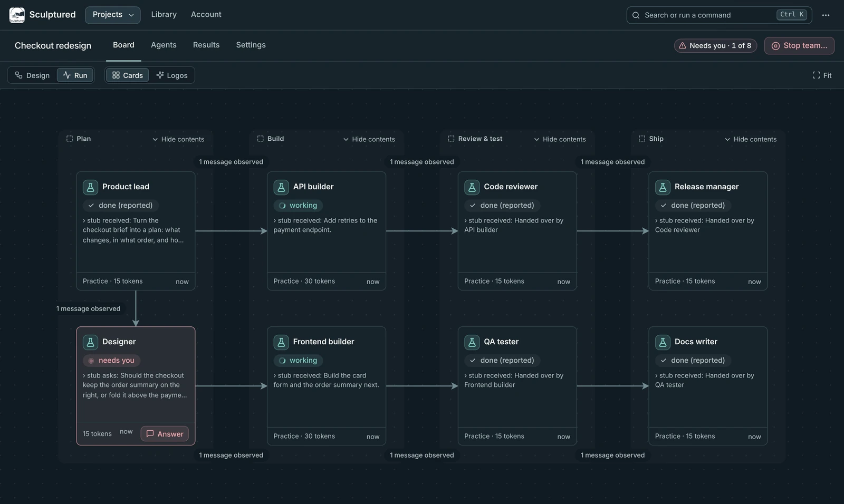Open the Board tab
The height and width of the screenshot is (504, 844).
(x=123, y=45)
